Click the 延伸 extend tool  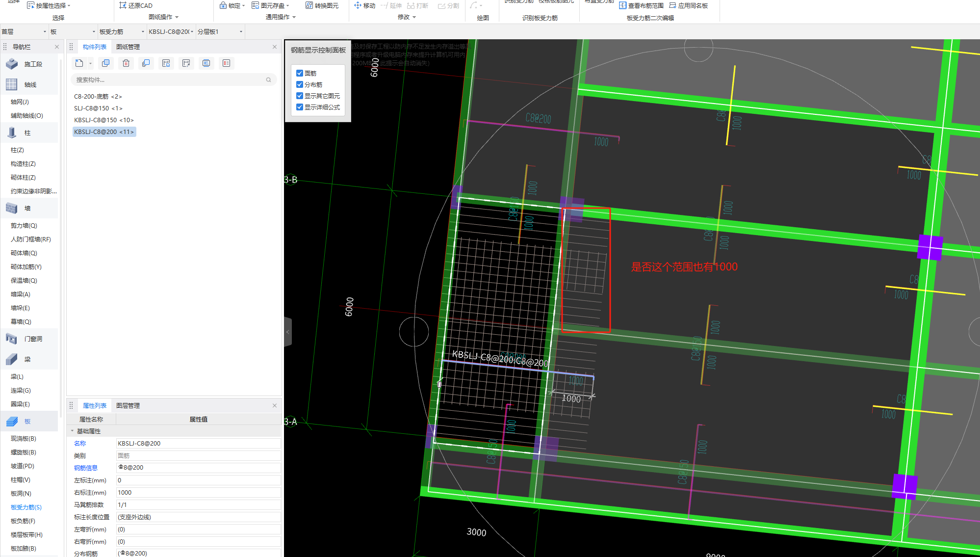[391, 5]
